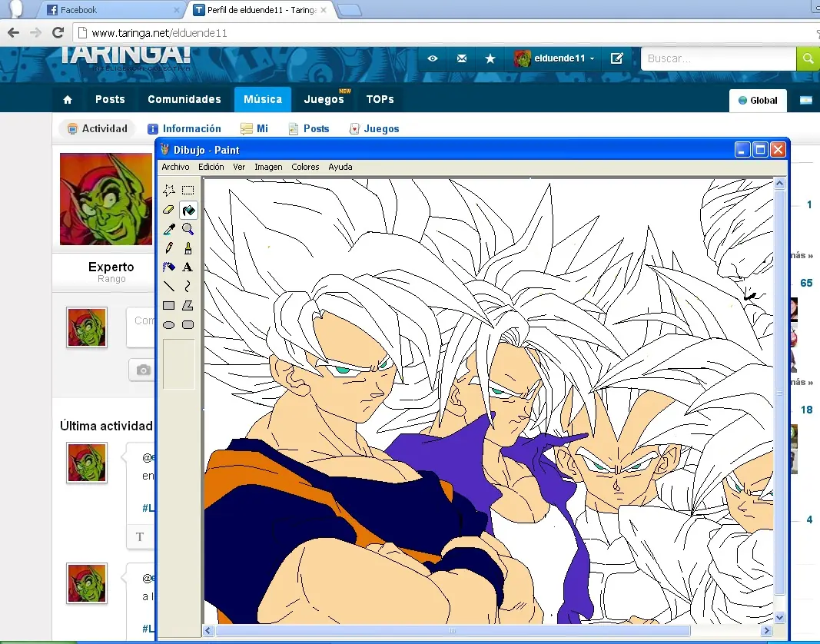Select the Airbrush tool in Paint
Image resolution: width=820 pixels, height=644 pixels.
coord(168,267)
